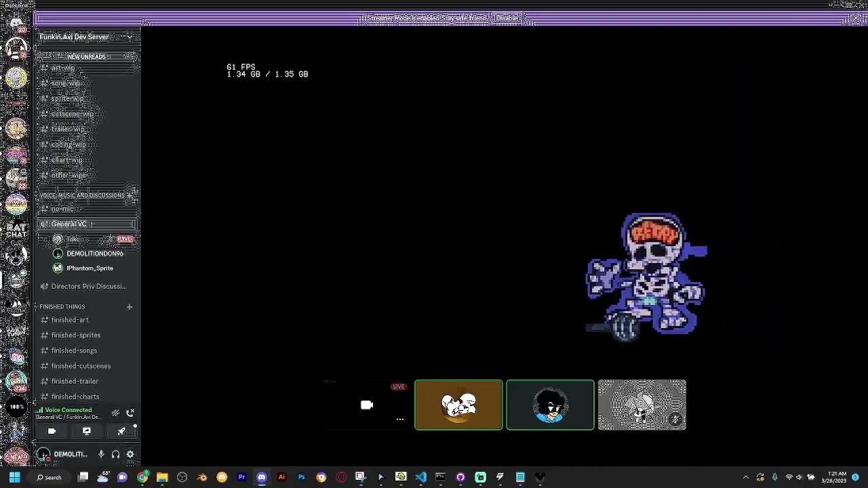Open GitHub Desktop from the taskbar

460,478
